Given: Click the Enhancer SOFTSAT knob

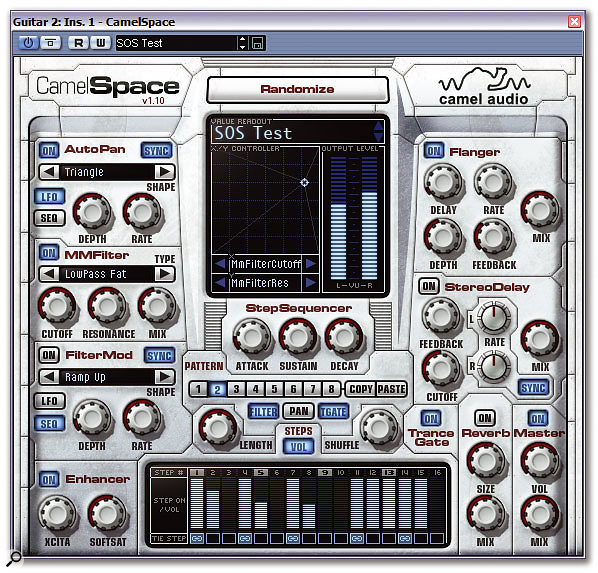Looking at the screenshot, I should coord(107,514).
